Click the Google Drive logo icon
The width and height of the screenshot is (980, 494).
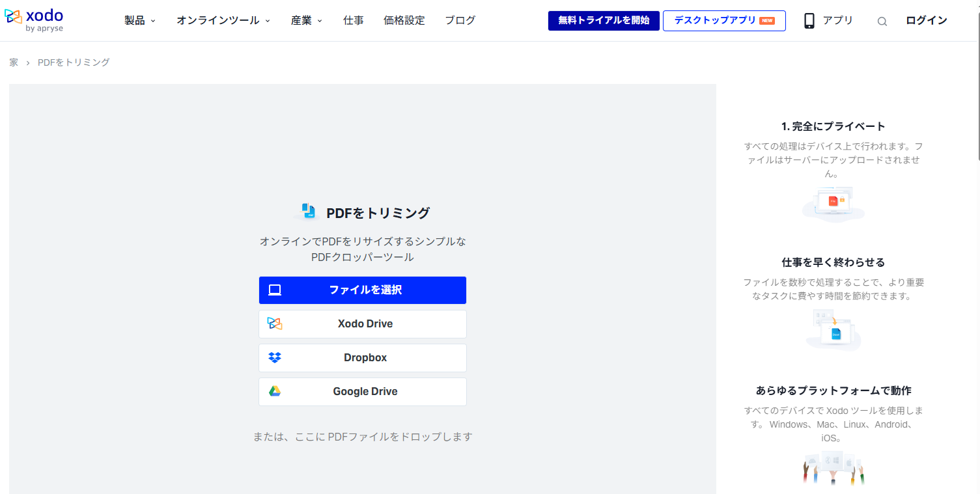pyautogui.click(x=275, y=392)
